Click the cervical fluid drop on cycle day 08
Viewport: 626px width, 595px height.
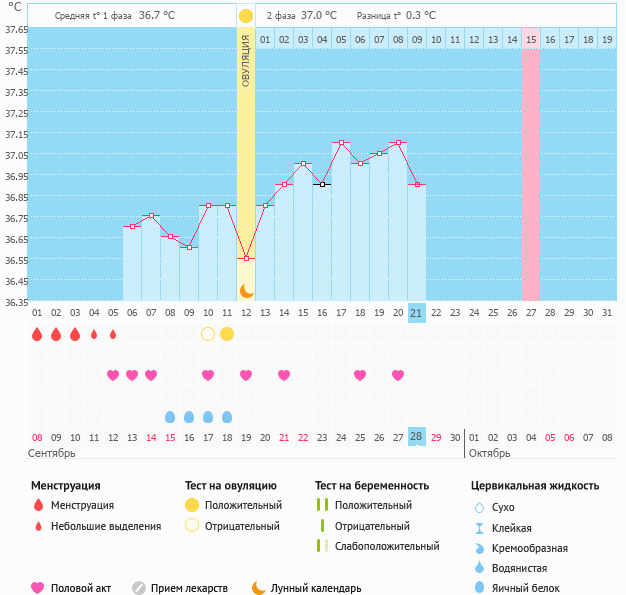pyautogui.click(x=170, y=417)
